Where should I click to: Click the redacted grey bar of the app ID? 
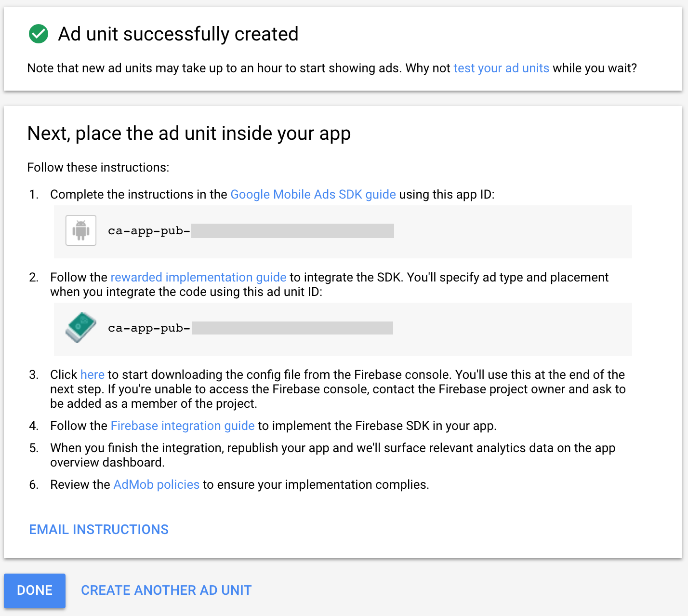tap(292, 231)
